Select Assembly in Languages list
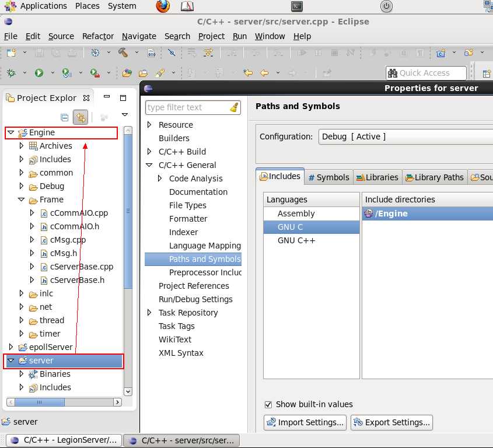Viewport: 493px width, 448px height. tap(312, 213)
